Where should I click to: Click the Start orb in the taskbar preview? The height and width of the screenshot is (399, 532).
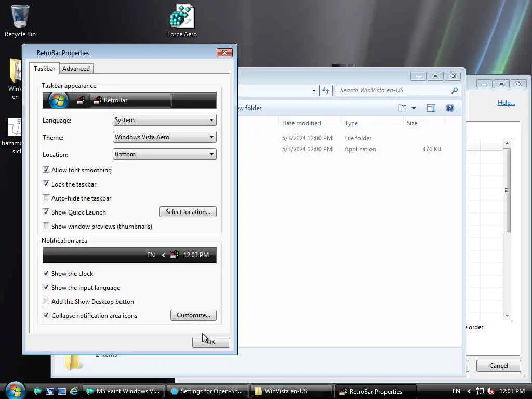point(58,100)
